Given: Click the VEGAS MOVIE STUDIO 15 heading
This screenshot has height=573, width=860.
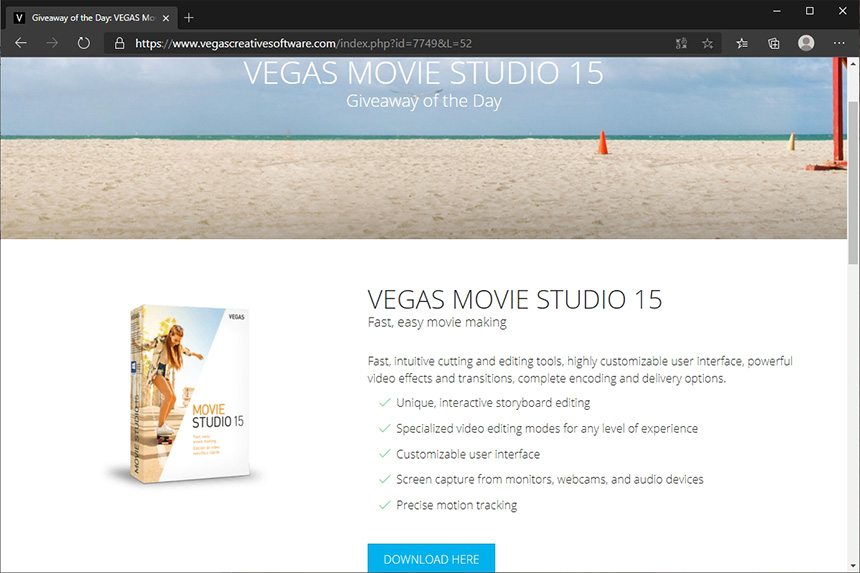Looking at the screenshot, I should [514, 299].
